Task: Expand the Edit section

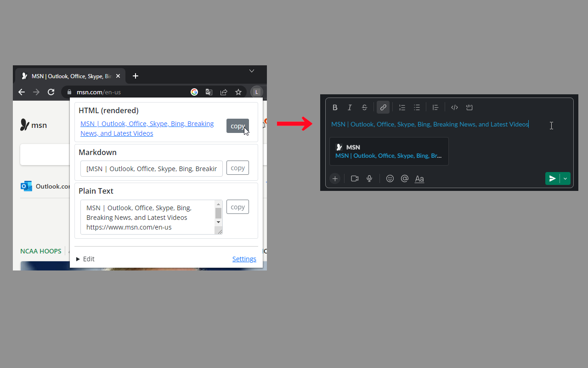Action: click(x=85, y=259)
